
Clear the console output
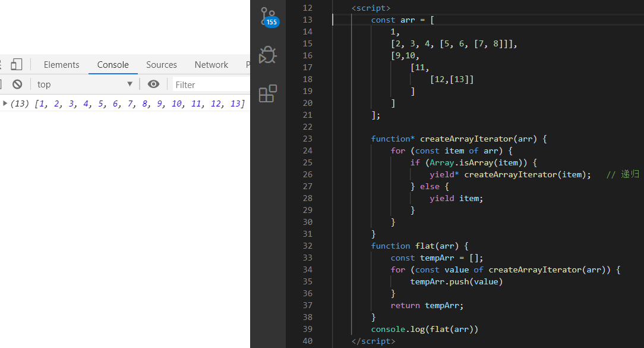coord(17,84)
